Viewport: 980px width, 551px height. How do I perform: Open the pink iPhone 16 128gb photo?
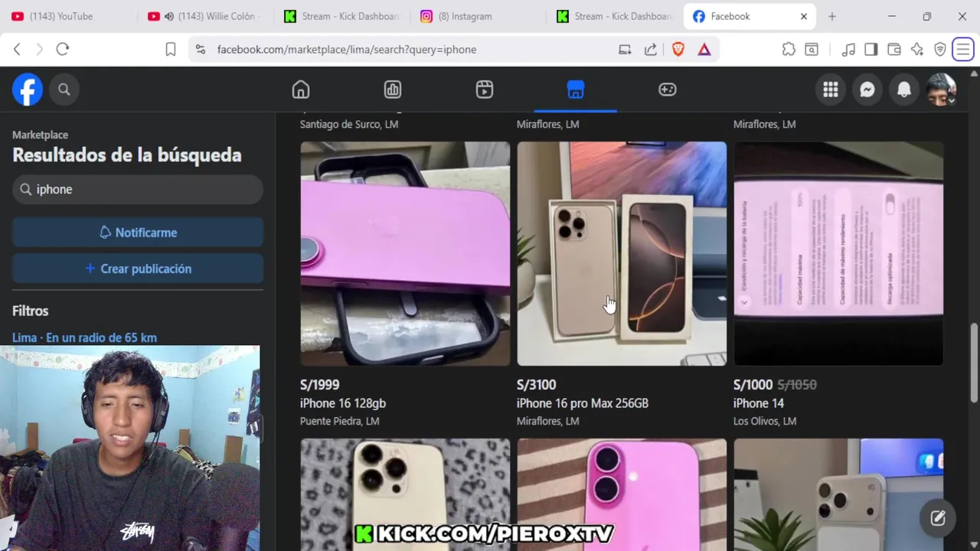click(405, 253)
